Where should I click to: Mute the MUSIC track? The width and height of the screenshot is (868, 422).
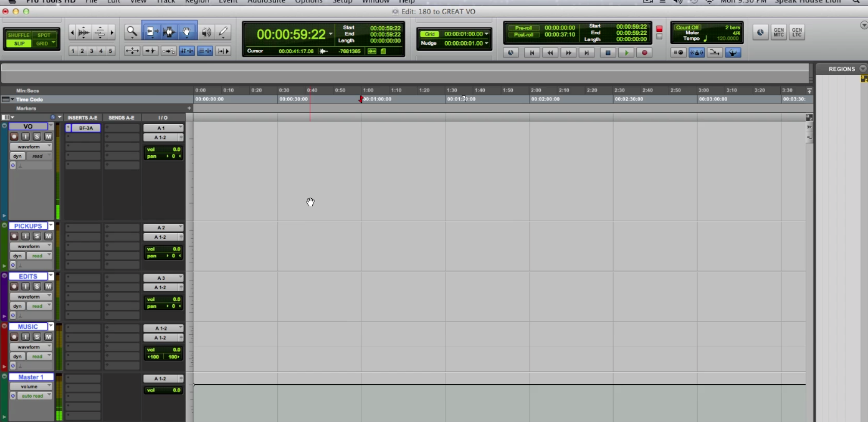pyautogui.click(x=48, y=337)
